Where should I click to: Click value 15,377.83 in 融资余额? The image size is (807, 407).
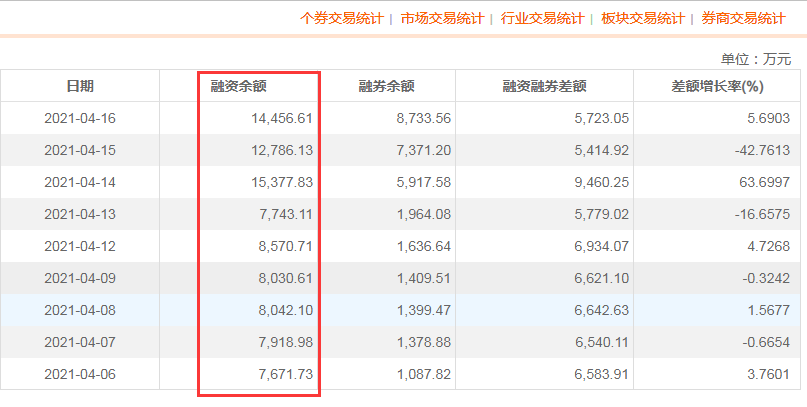coord(282,182)
